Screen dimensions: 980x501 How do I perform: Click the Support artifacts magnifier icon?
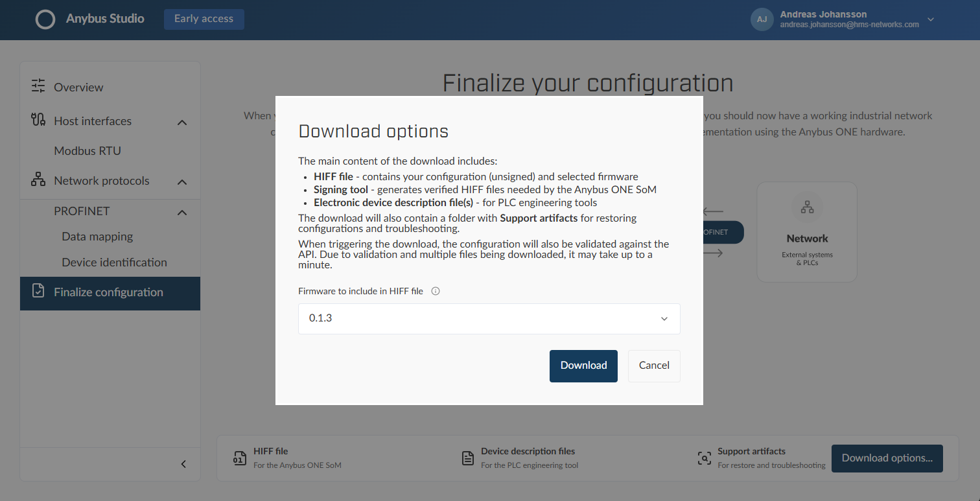tap(705, 458)
